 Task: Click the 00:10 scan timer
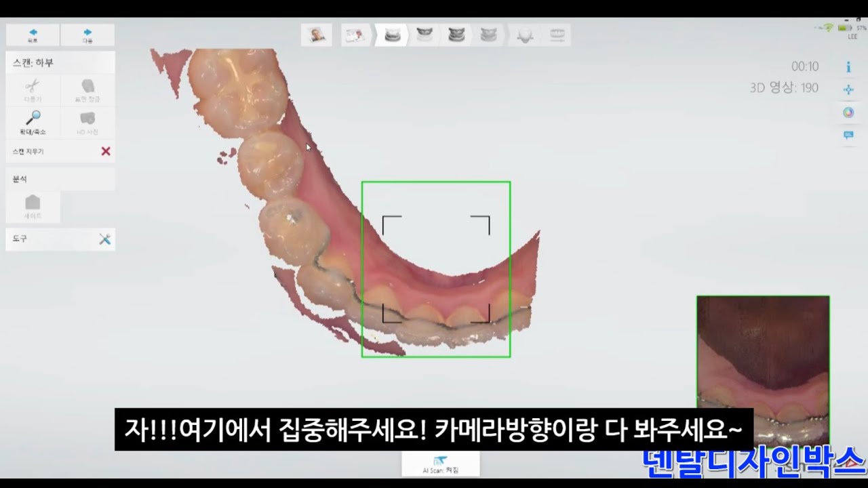pos(805,66)
